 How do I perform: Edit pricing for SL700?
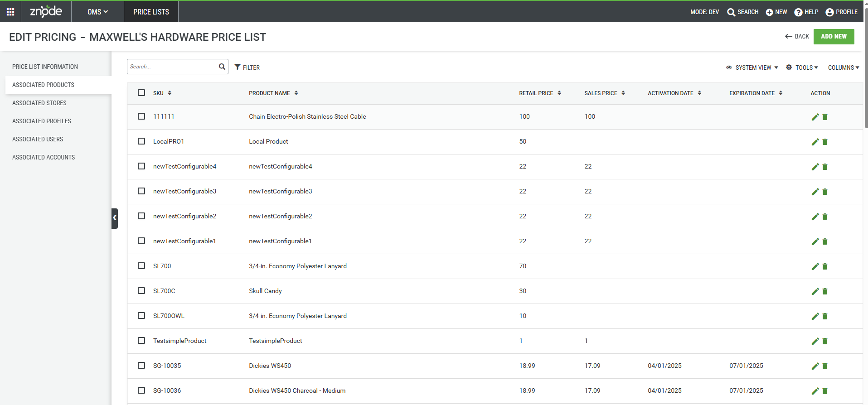point(815,266)
